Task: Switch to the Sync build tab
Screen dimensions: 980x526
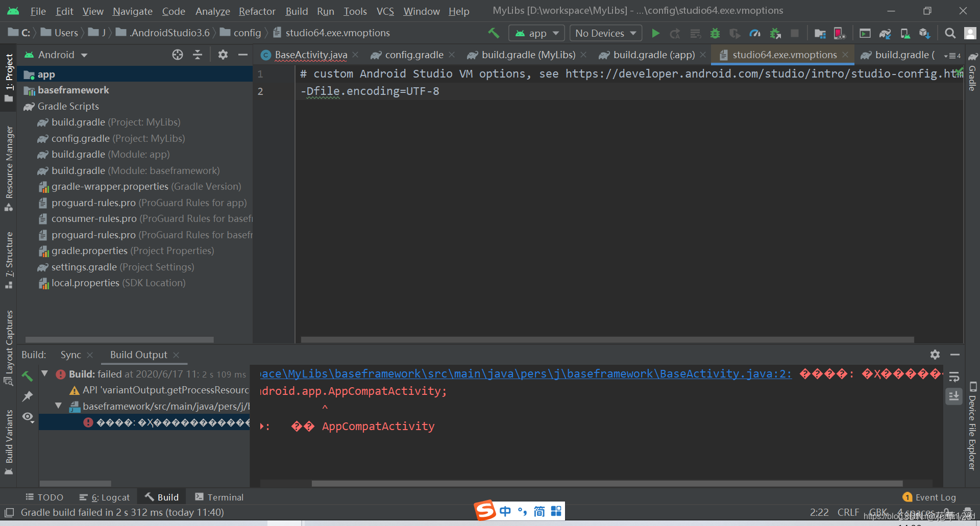Action: coord(70,355)
